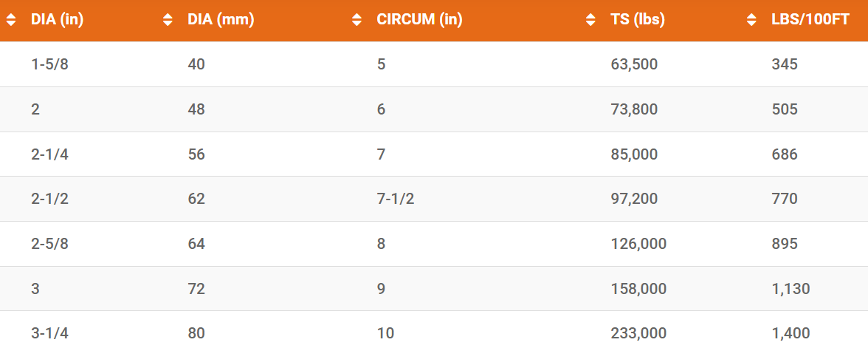Select the 7-1/2 circumference cell
Screen dimensions: 868x348
(x=396, y=199)
